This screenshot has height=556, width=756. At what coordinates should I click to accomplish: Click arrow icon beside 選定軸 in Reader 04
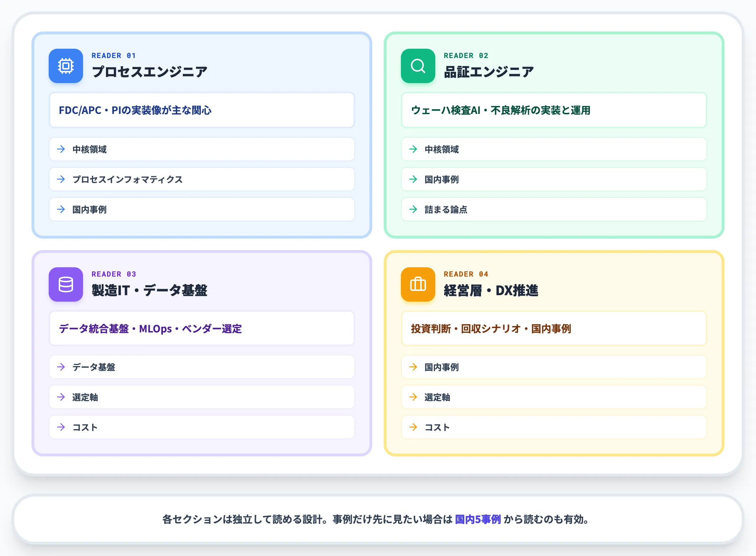click(413, 397)
